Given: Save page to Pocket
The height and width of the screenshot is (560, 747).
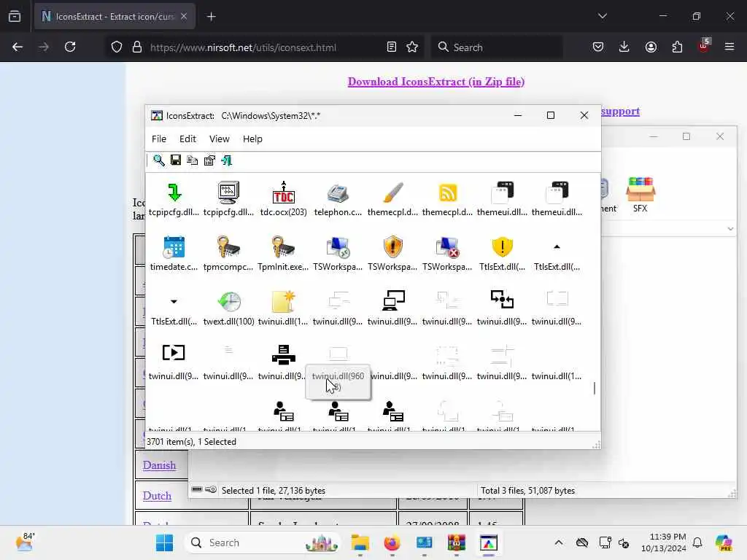Looking at the screenshot, I should tap(598, 47).
